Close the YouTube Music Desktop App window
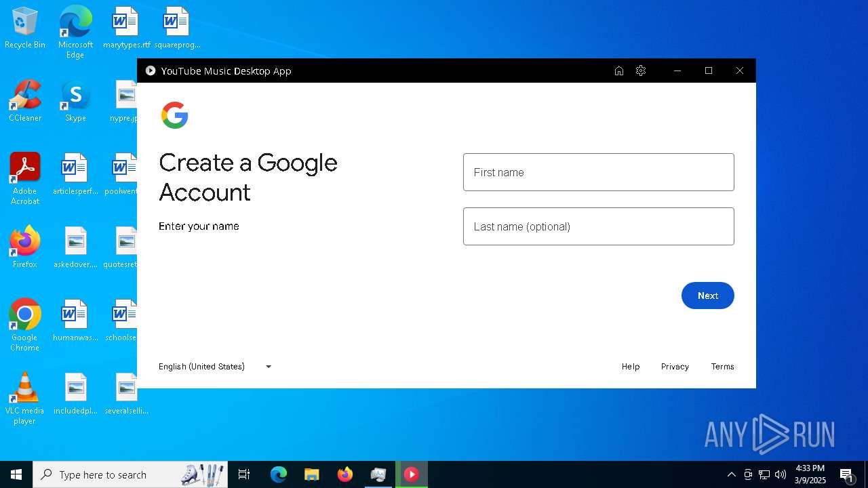 [740, 70]
